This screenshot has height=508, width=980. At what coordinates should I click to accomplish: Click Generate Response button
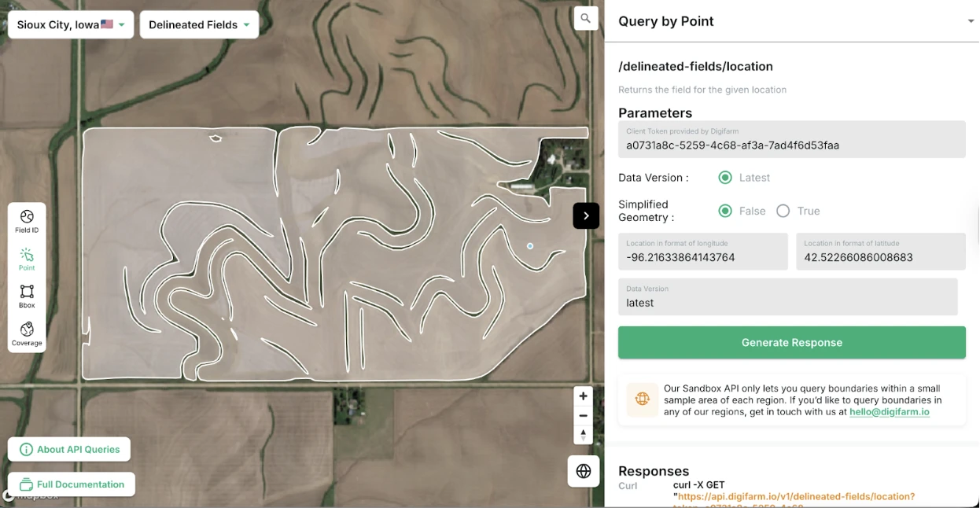[x=792, y=342]
